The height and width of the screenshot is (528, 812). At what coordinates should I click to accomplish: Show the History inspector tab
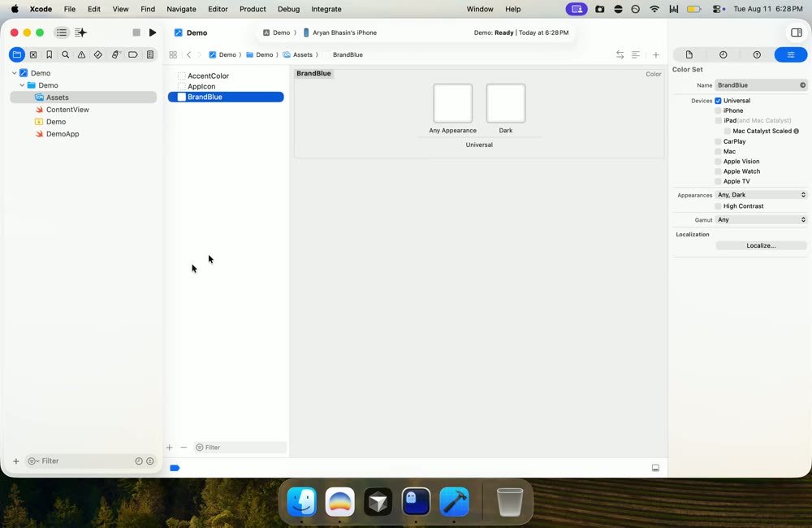point(723,54)
